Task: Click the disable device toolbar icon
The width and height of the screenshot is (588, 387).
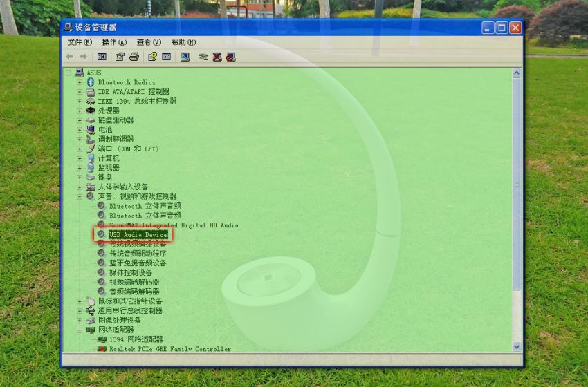Action: [231, 57]
